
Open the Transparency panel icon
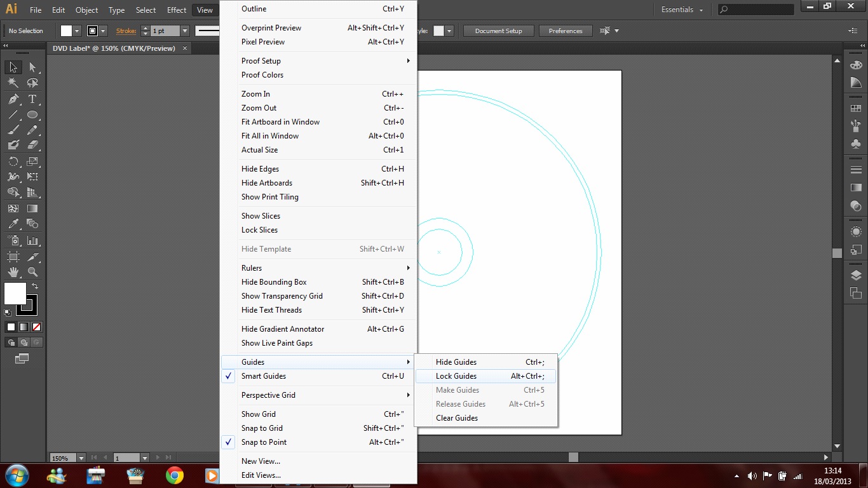point(856,205)
